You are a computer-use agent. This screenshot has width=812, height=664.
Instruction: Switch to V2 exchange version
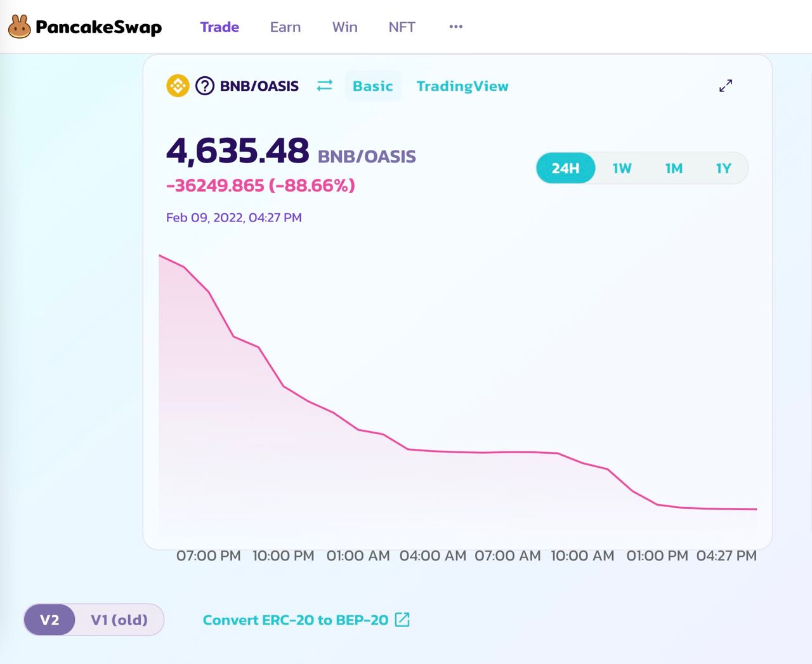click(x=49, y=620)
